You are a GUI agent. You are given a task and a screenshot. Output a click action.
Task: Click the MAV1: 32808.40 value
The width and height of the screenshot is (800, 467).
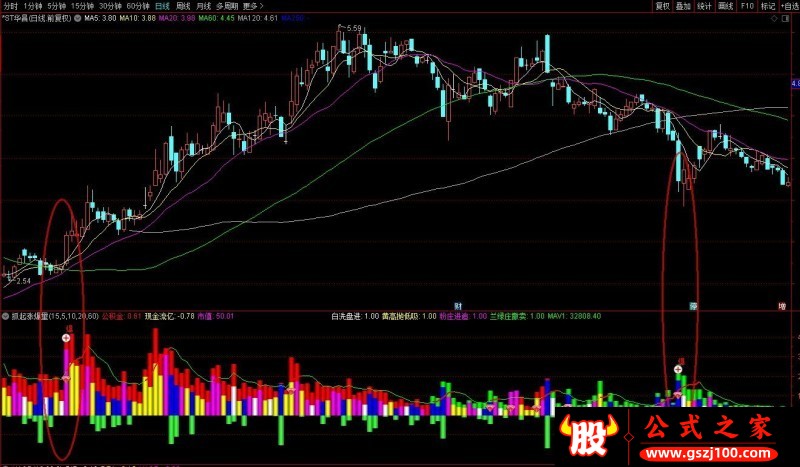(x=574, y=316)
